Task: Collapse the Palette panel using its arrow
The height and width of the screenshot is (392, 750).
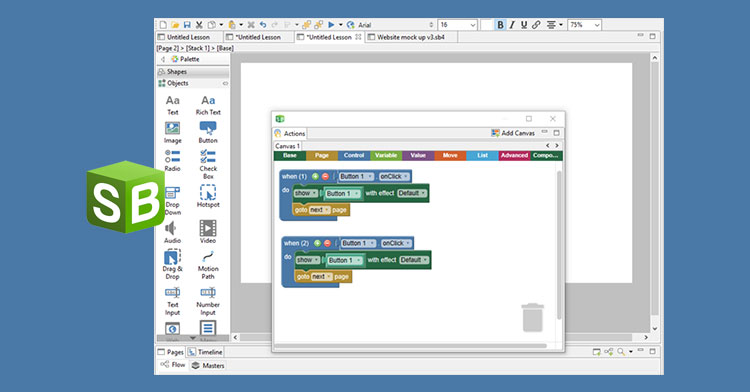Action: [163, 59]
